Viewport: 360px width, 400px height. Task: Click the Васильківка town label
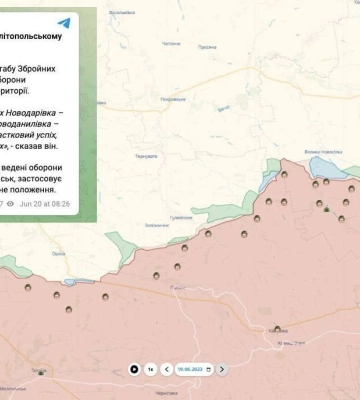point(122,13)
